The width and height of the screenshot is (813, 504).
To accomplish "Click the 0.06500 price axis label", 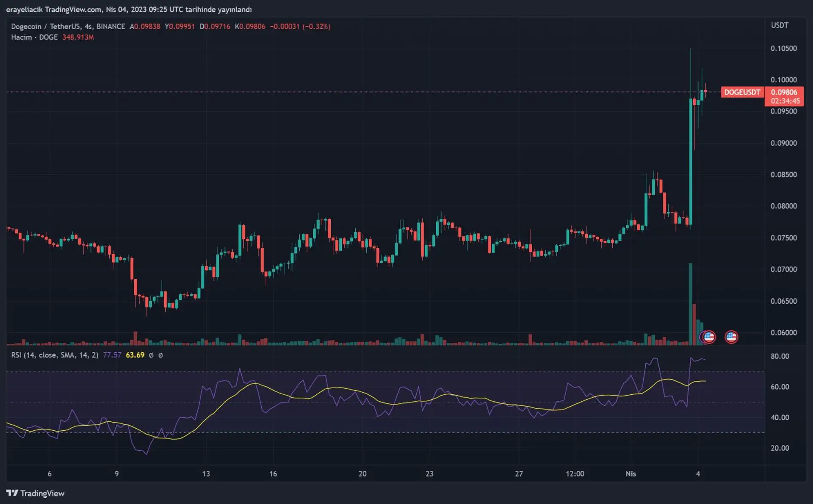I will click(x=783, y=301).
